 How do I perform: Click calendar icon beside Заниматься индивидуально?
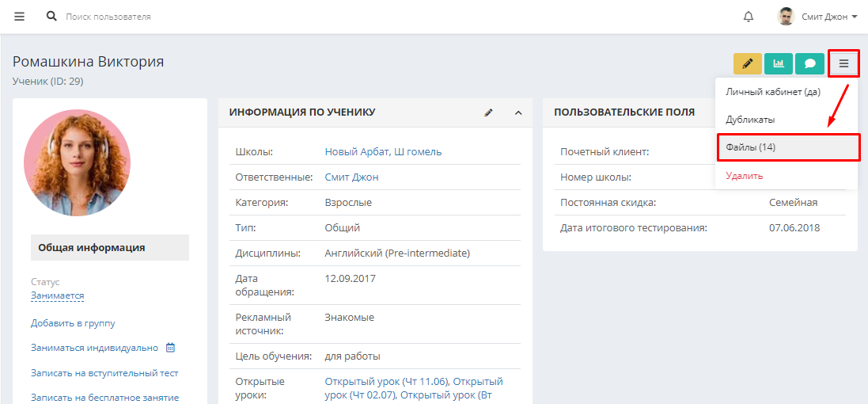pos(170,348)
